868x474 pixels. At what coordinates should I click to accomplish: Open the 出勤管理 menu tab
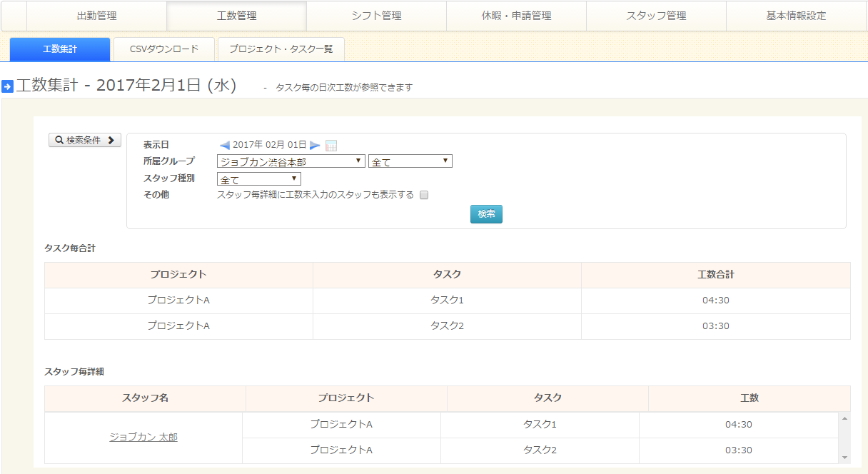pos(96,16)
